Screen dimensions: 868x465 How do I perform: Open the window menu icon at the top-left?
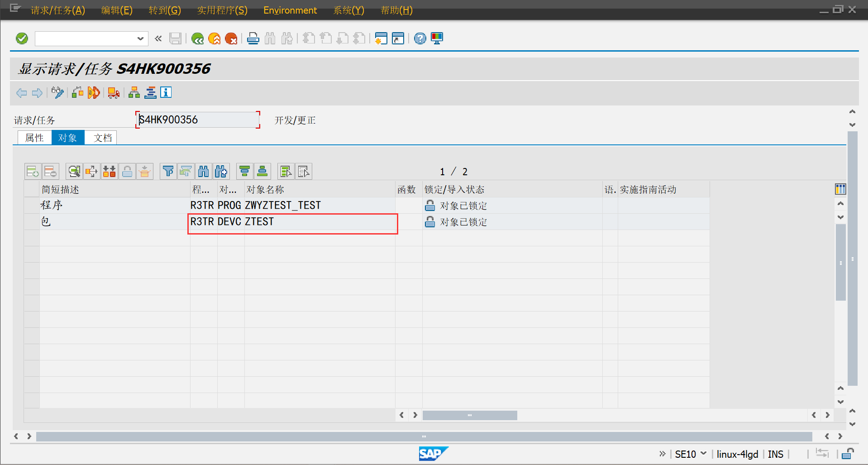tap(15, 8)
